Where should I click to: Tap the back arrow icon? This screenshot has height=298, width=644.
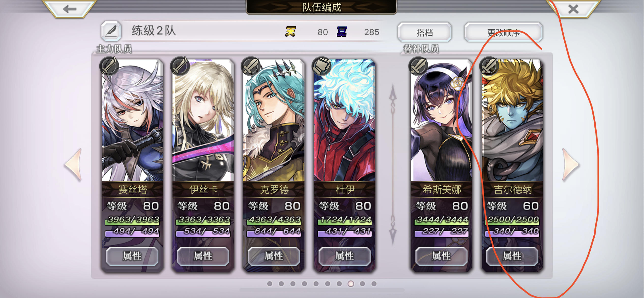(69, 9)
